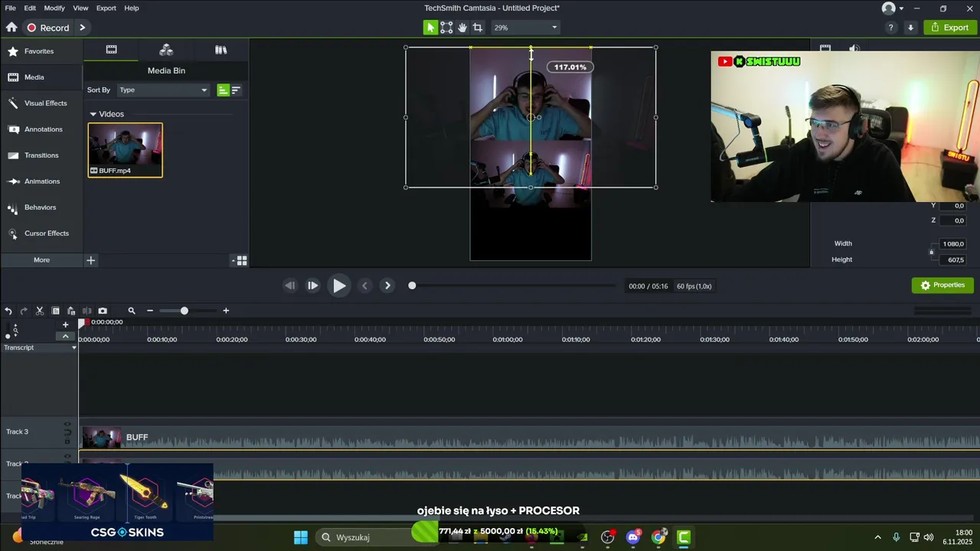This screenshot has width=980, height=551.
Task: Select the BUFF.mp4 thumbnail in Media Bin
Action: click(x=126, y=150)
